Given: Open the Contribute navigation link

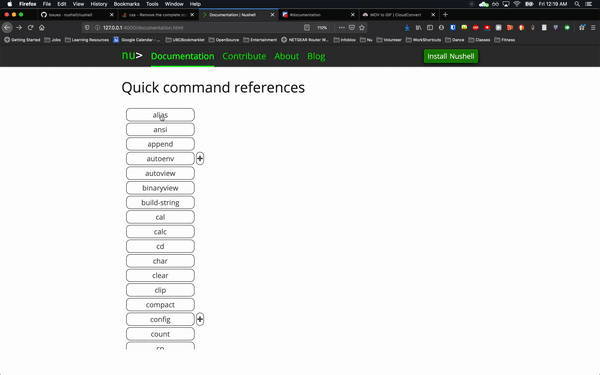Looking at the screenshot, I should 244,56.
